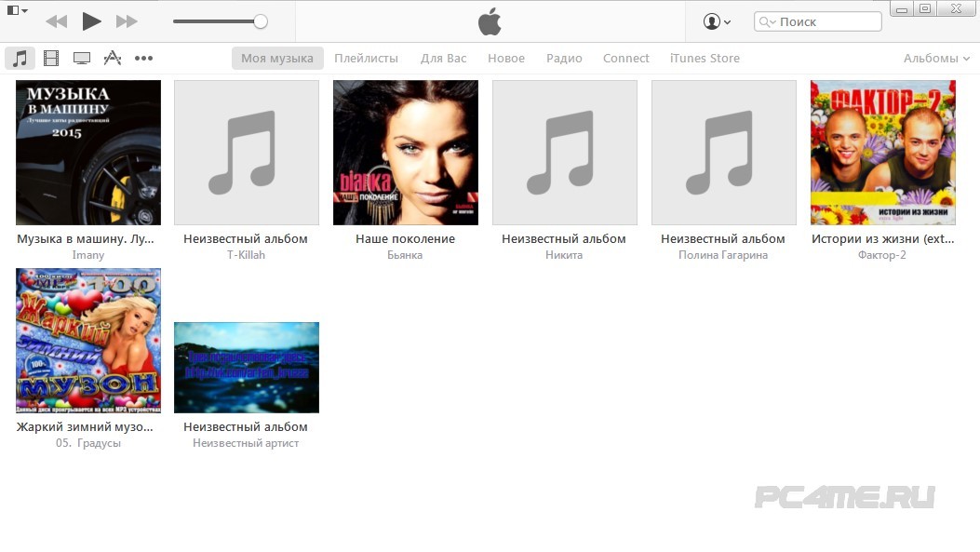Skip to the next track
The height and width of the screenshot is (552, 980).
point(127,21)
